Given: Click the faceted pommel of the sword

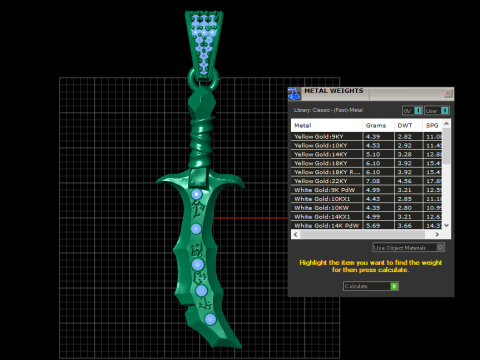Looking at the screenshot, I should tap(201, 102).
